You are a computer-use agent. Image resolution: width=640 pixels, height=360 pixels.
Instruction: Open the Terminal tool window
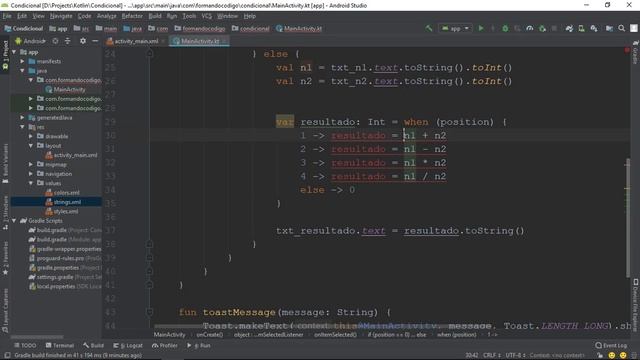60,346
